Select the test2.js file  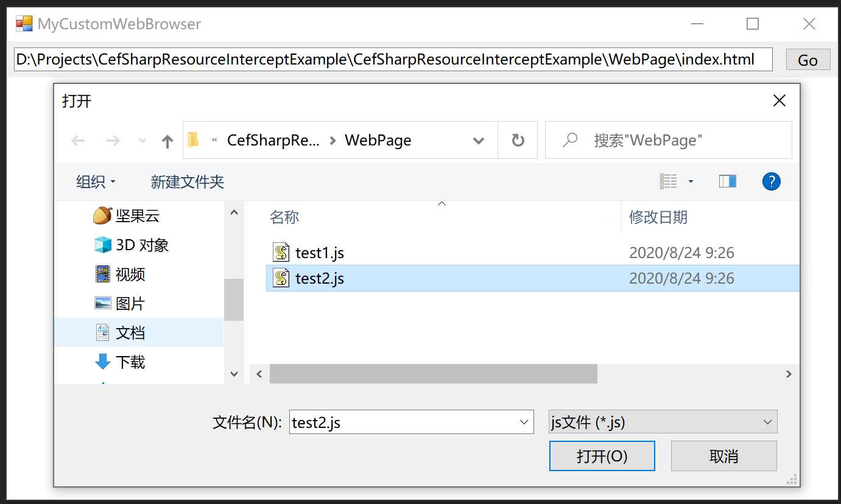(x=533, y=278)
